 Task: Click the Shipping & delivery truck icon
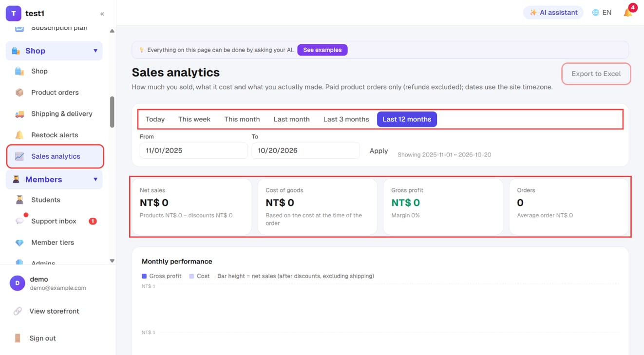point(19,114)
